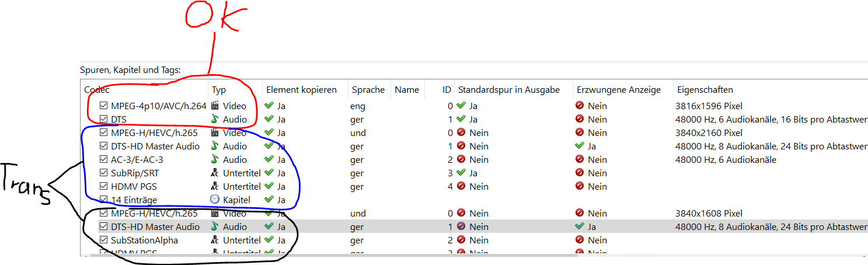The height and width of the screenshot is (265, 868).
Task: Toggle the checkbox for 14 Einträge
Action: pos(104,200)
